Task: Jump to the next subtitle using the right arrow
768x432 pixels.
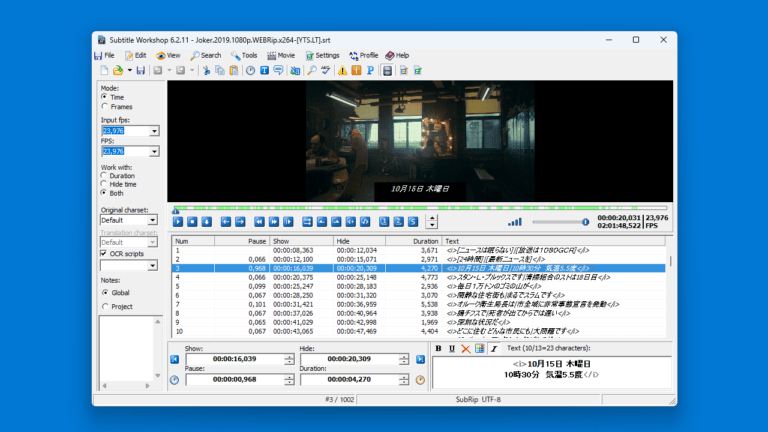Action: point(240,222)
